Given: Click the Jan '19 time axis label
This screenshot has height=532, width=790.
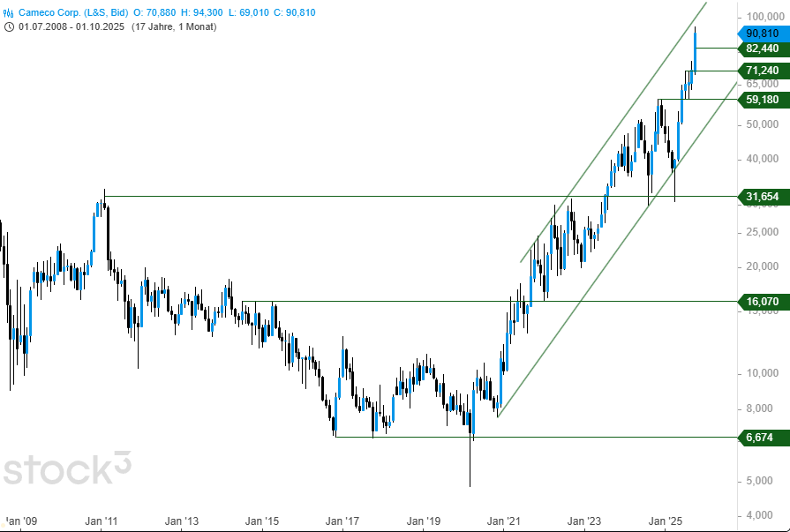Looking at the screenshot, I should click(423, 521).
